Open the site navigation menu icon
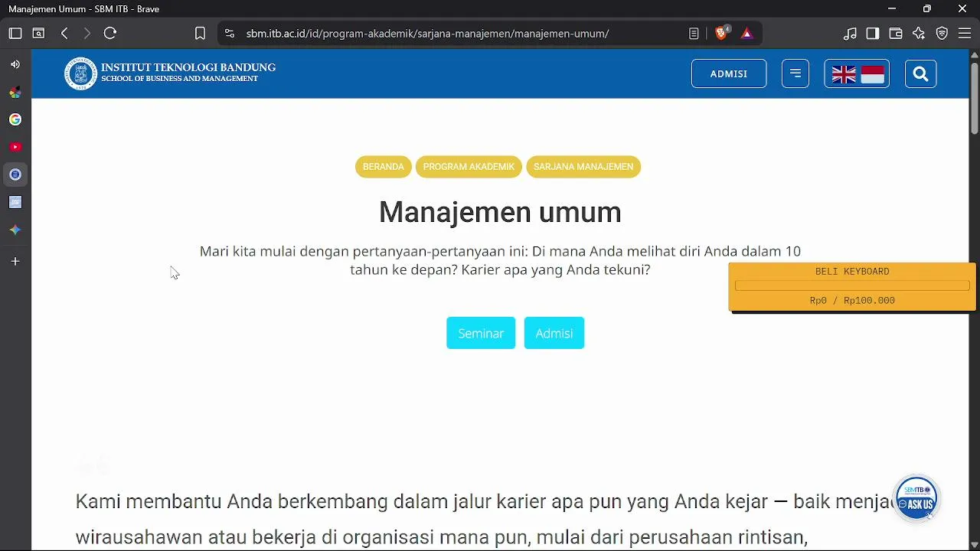This screenshot has height=551, width=980. [x=795, y=73]
